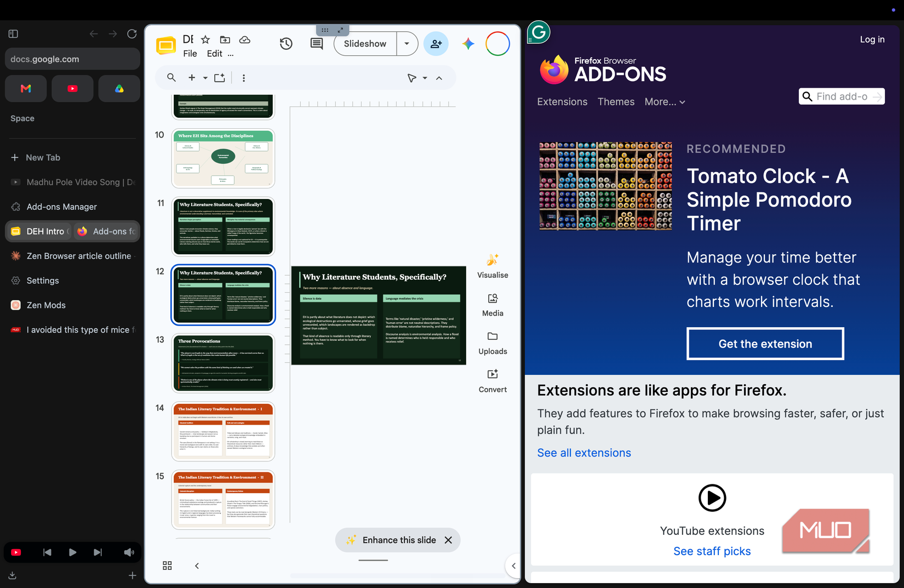
Task: Check the cloud save status icon
Action: (x=245, y=39)
